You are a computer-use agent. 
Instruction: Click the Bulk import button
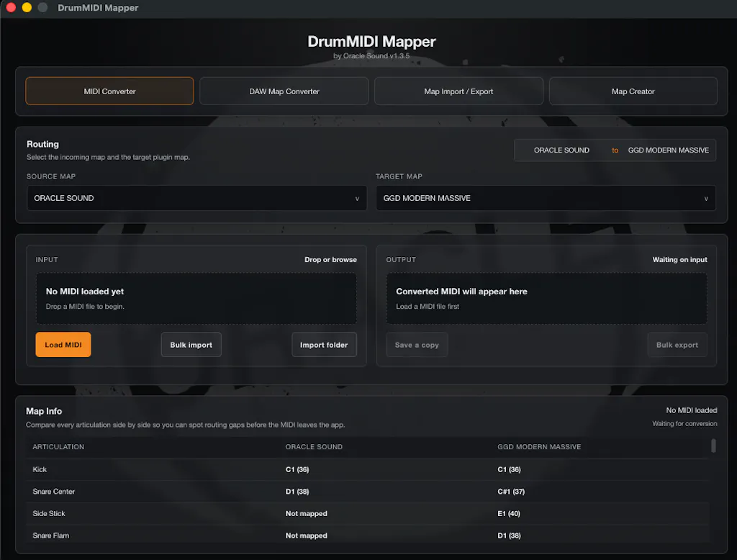[191, 345]
